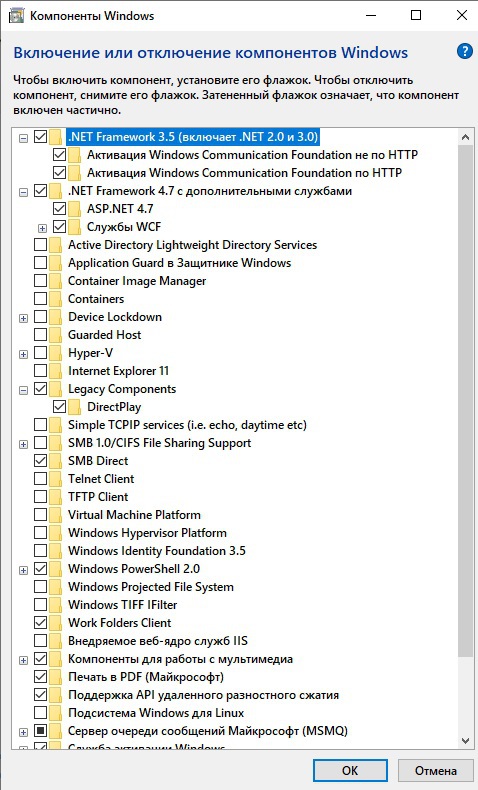Select the Windows TIFF IFilter row
Image resolution: width=478 pixels, height=790 pixels.
tap(122, 605)
